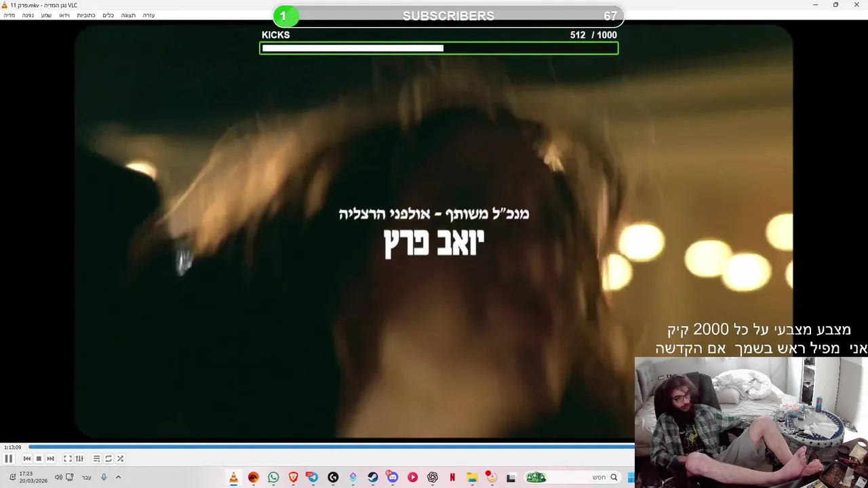This screenshot has height=488, width=868.
Task: Click the streamer webcam overlay
Action: 751,423
